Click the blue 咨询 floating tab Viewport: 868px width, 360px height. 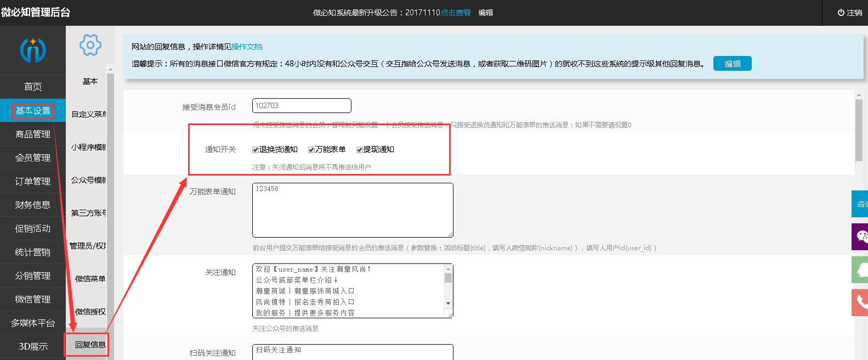tap(860, 204)
